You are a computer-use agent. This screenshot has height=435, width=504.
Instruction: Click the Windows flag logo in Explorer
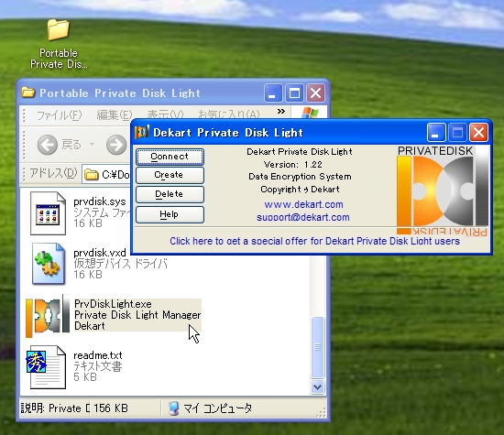tap(310, 113)
